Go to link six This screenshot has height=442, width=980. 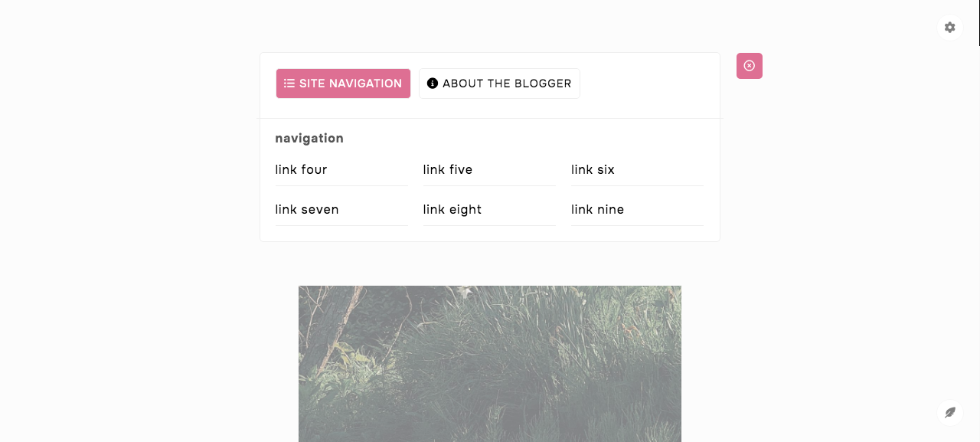pyautogui.click(x=593, y=169)
